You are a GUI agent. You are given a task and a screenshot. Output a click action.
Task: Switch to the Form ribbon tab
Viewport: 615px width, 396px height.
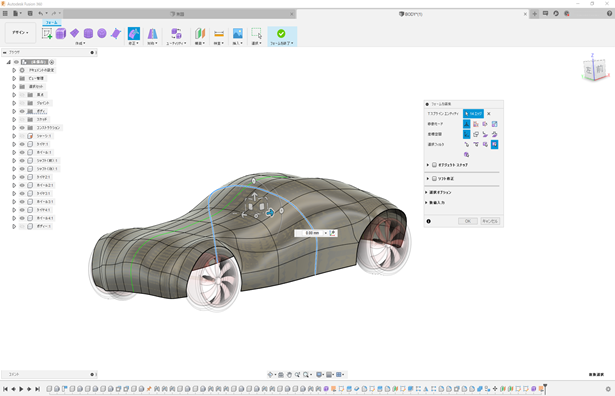click(x=51, y=23)
